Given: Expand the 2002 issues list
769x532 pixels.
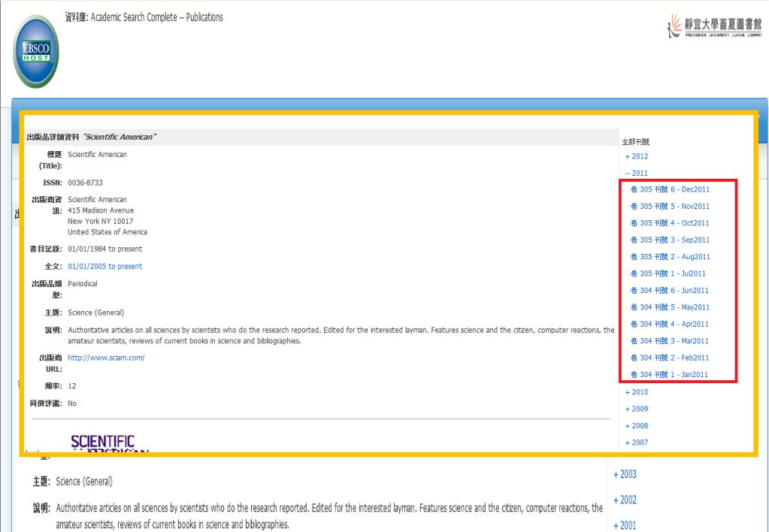Looking at the screenshot, I should click(x=625, y=500).
